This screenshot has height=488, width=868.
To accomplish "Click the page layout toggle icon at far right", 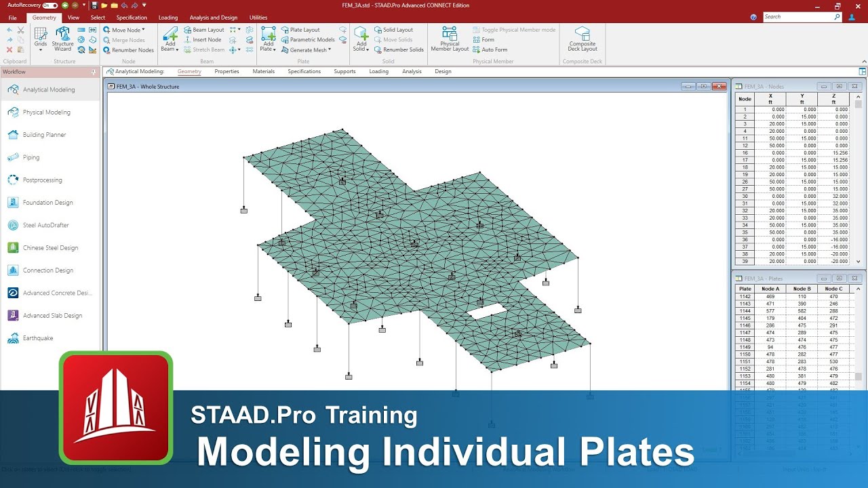I will (x=862, y=71).
